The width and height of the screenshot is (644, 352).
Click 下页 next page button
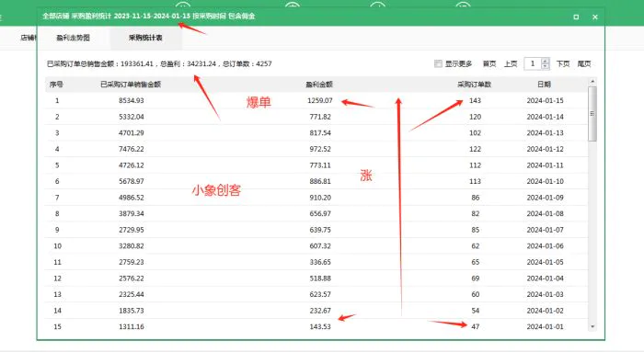(x=563, y=64)
